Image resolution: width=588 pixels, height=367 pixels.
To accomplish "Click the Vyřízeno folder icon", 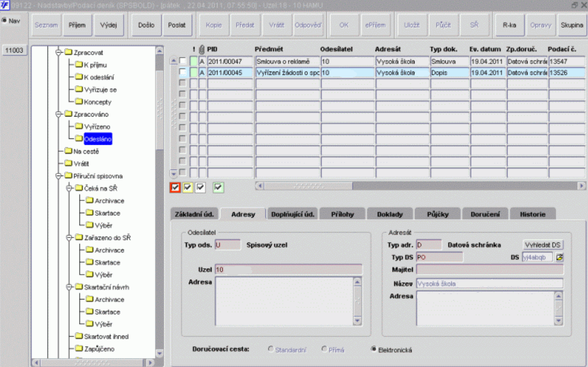I will (x=79, y=126).
